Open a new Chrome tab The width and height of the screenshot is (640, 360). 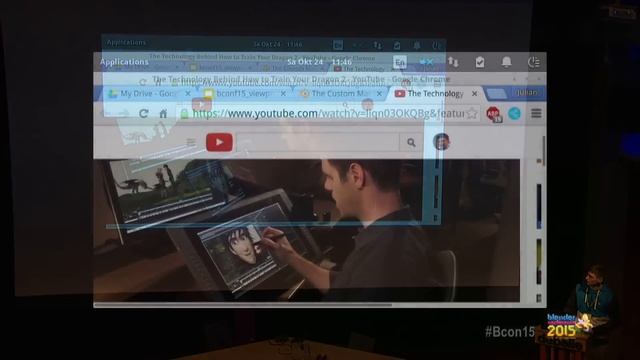click(496, 94)
